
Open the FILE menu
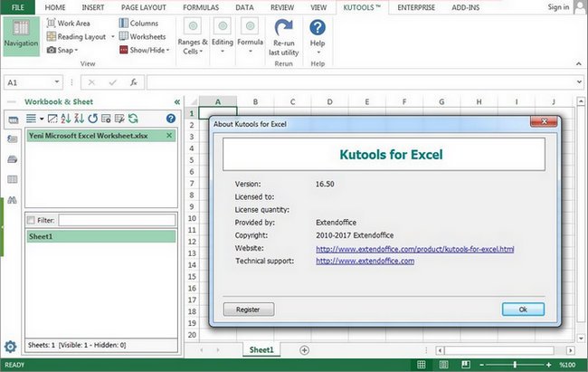tap(17, 7)
